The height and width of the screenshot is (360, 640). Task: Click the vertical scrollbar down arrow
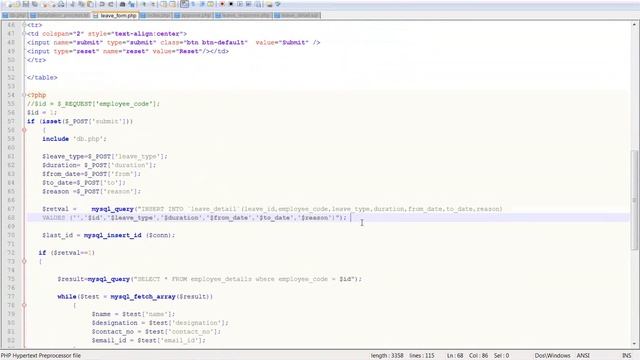coord(635,344)
